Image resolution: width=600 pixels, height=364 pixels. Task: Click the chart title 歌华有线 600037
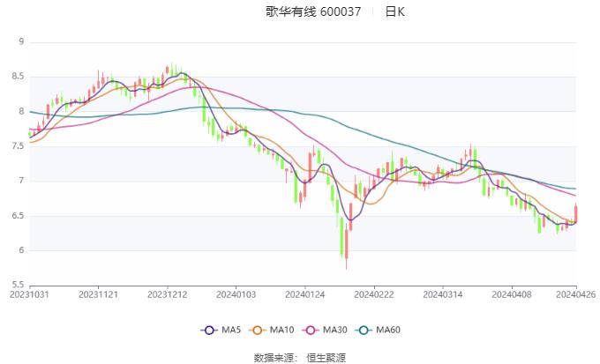click(312, 11)
